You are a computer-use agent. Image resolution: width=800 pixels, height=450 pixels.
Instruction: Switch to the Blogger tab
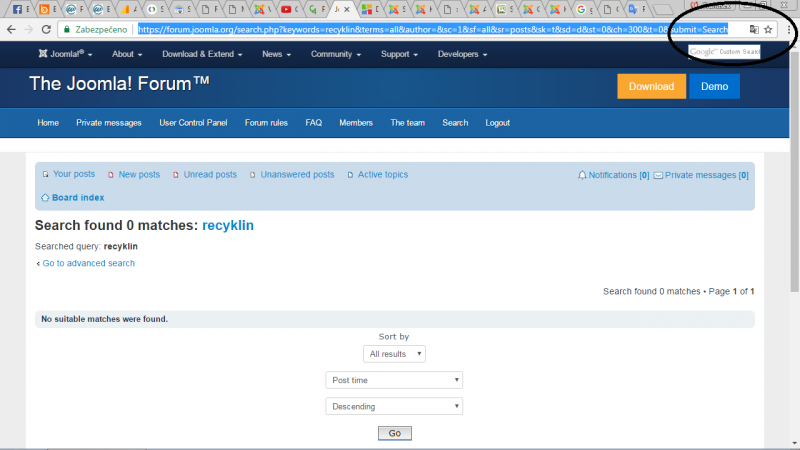[44, 9]
